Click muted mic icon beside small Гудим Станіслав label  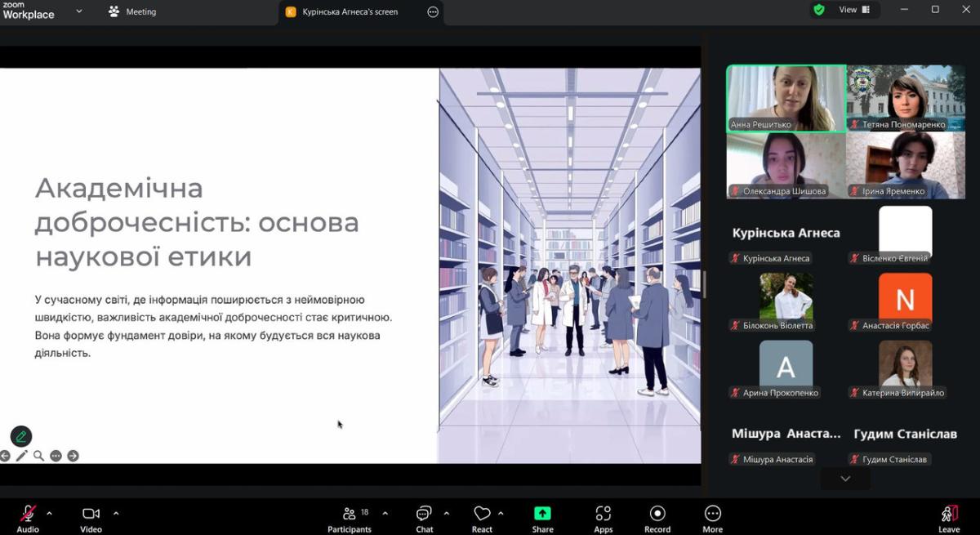pyautogui.click(x=856, y=460)
